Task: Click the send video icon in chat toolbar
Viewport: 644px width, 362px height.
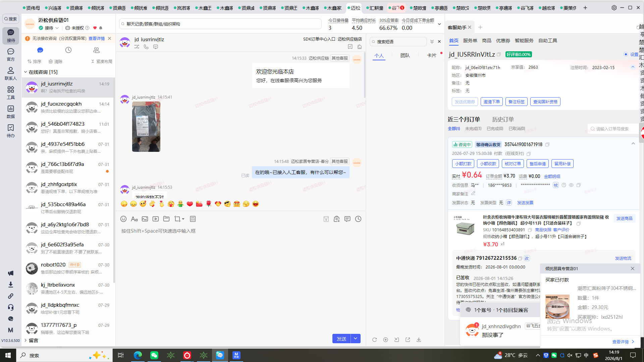Action: click(x=156, y=219)
